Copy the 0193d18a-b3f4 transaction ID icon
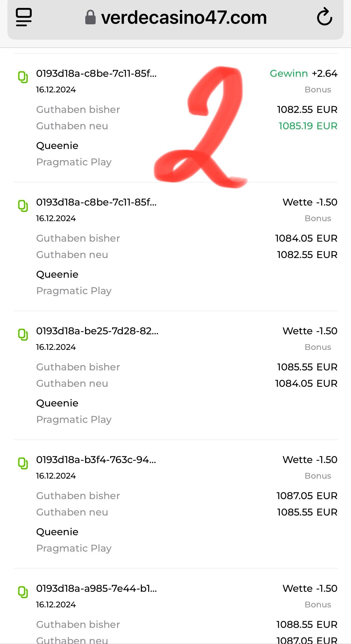The width and height of the screenshot is (351, 644). click(23, 463)
